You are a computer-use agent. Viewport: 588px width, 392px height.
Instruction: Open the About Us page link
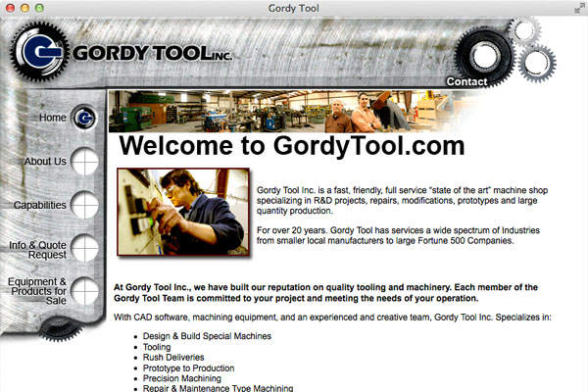pos(45,162)
